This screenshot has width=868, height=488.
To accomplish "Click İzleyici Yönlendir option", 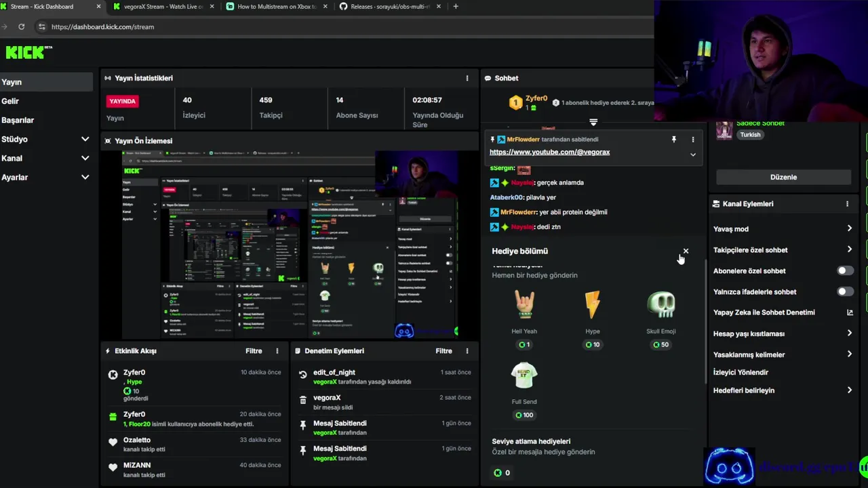I will 741,372.
